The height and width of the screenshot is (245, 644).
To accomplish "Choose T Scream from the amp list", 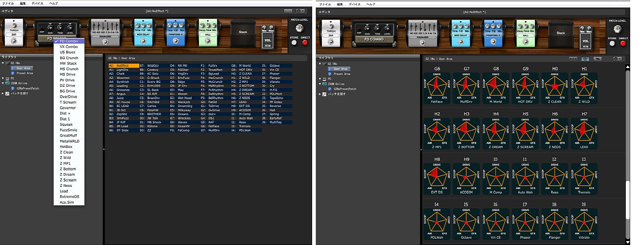I will point(68,102).
